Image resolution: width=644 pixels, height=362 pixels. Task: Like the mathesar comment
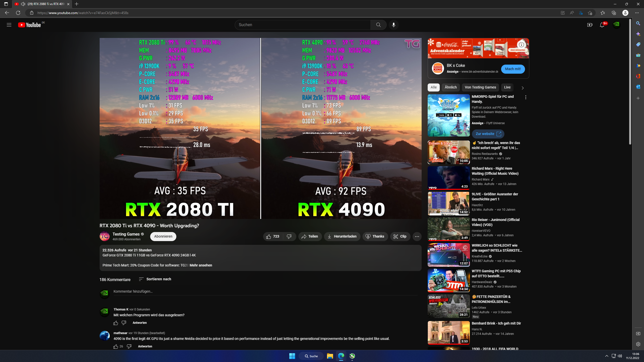pos(116,346)
